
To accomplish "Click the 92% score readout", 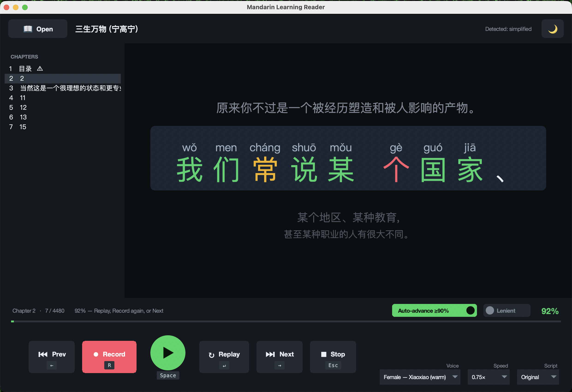I will (x=550, y=311).
